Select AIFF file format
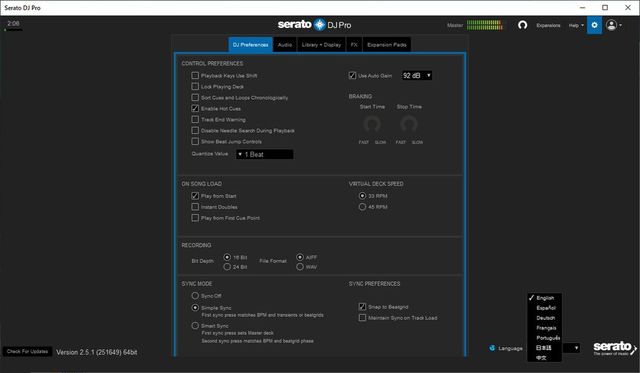Screen dimensions: 640x373 pyautogui.click(x=300, y=257)
